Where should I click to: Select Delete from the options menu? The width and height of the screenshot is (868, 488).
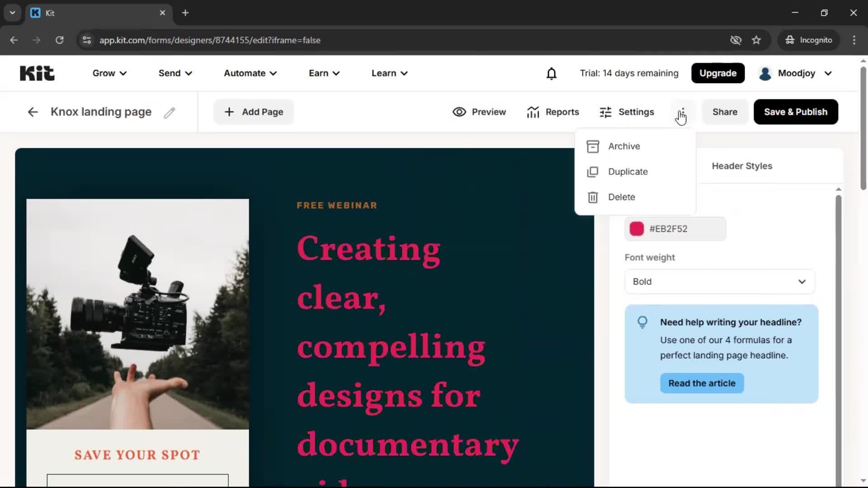621,197
